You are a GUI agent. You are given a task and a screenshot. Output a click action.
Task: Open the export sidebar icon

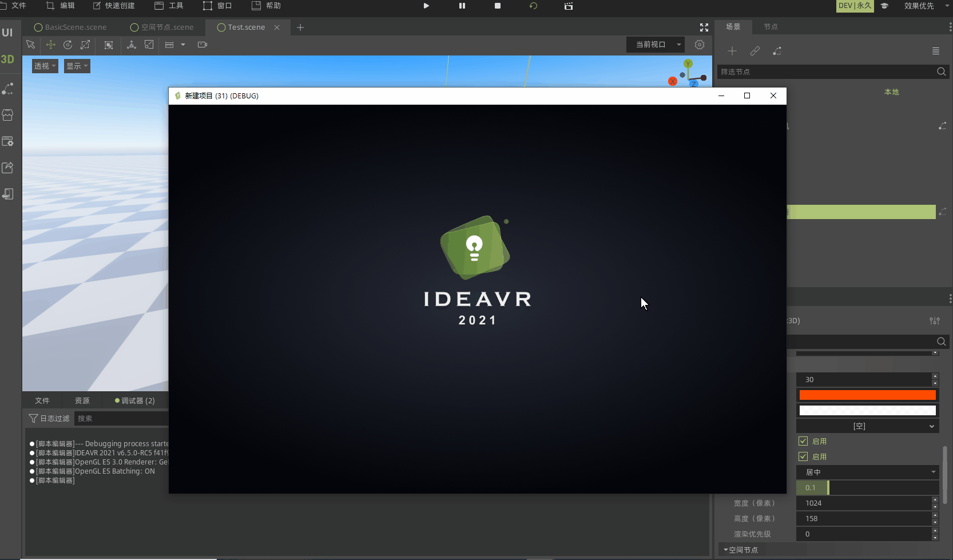(x=7, y=168)
